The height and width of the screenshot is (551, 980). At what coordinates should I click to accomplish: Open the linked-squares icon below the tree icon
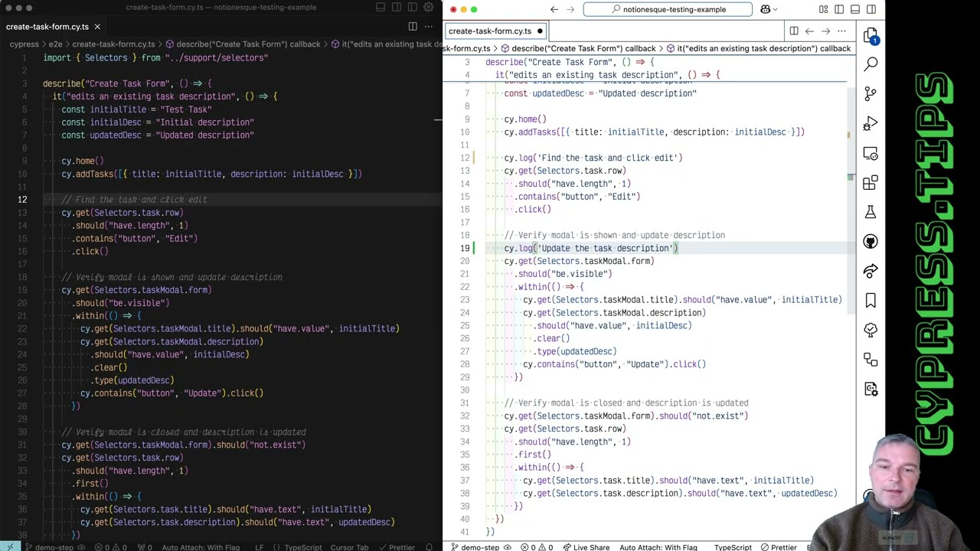click(871, 360)
